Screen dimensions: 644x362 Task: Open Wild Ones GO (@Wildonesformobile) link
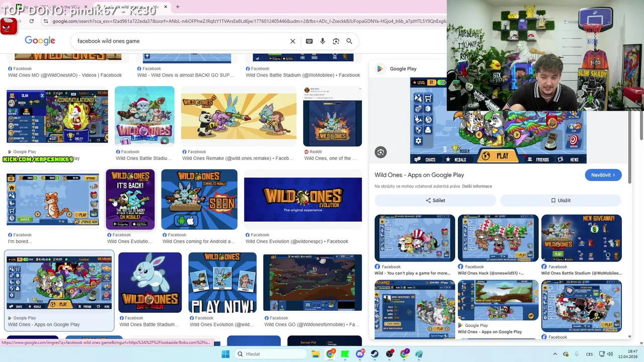point(312,325)
